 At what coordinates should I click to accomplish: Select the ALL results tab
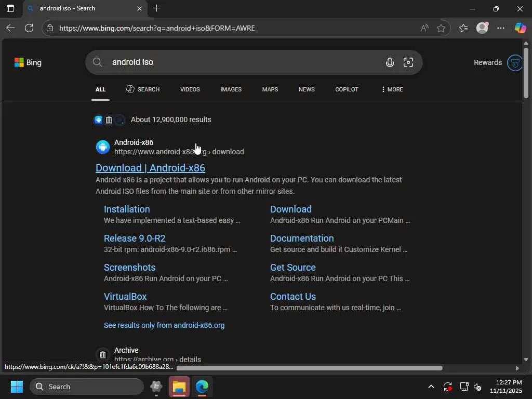(100, 89)
